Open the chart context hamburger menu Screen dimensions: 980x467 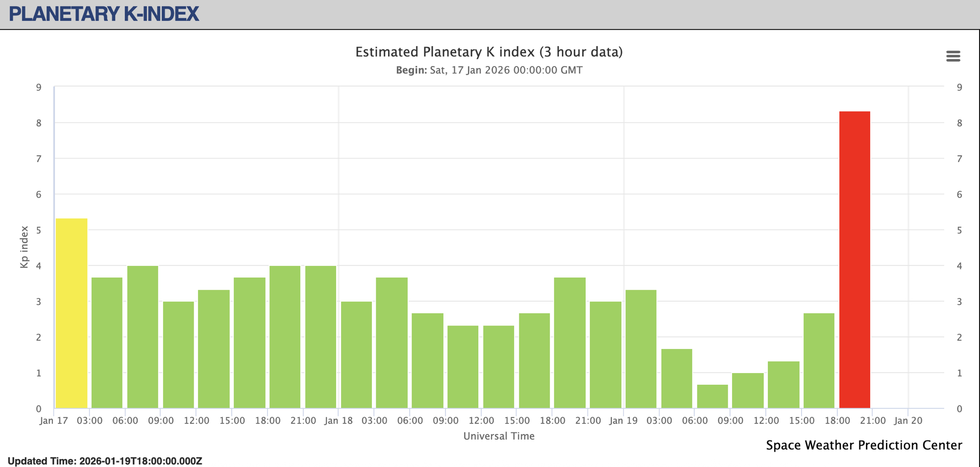[953, 56]
